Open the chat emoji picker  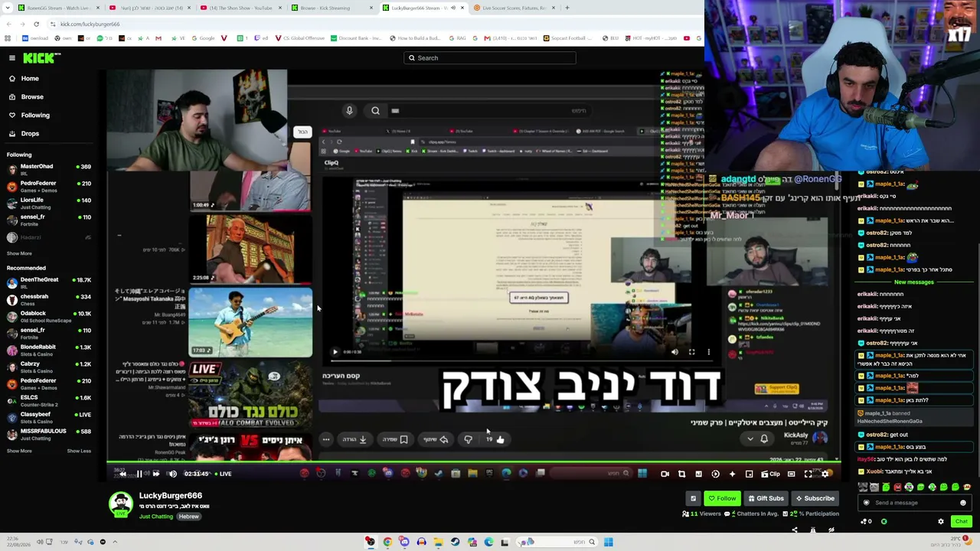coord(963,503)
